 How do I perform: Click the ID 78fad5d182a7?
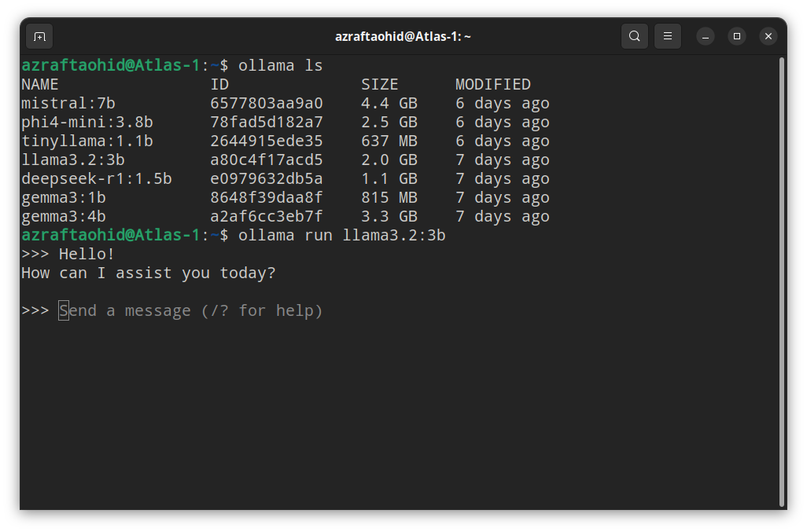coord(267,123)
